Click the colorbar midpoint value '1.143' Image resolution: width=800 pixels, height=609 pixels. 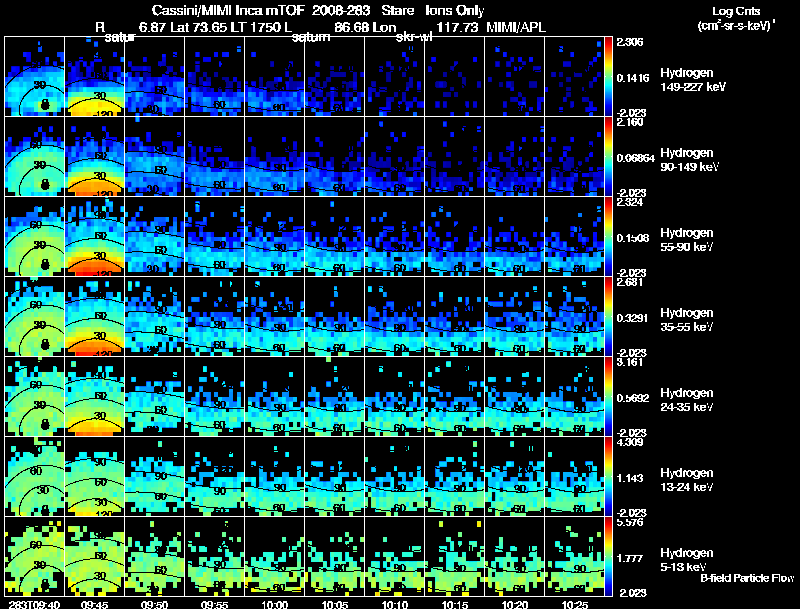(630, 478)
